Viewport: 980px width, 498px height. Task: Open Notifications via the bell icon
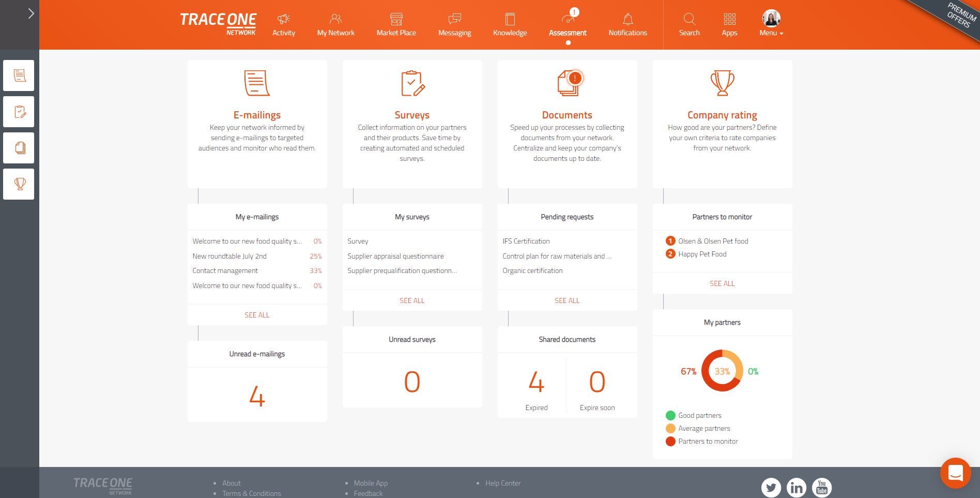point(627,23)
